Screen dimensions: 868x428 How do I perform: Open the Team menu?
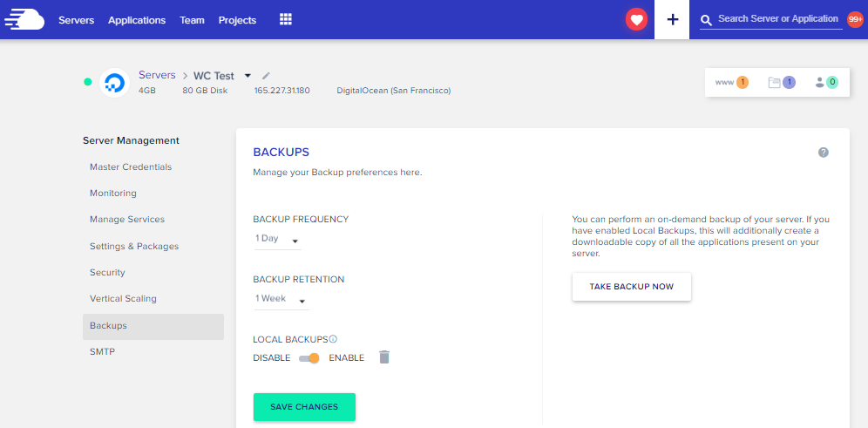[x=192, y=20]
